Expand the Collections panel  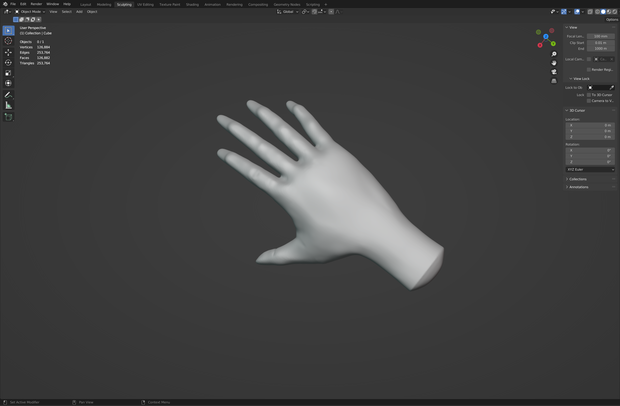pos(578,179)
